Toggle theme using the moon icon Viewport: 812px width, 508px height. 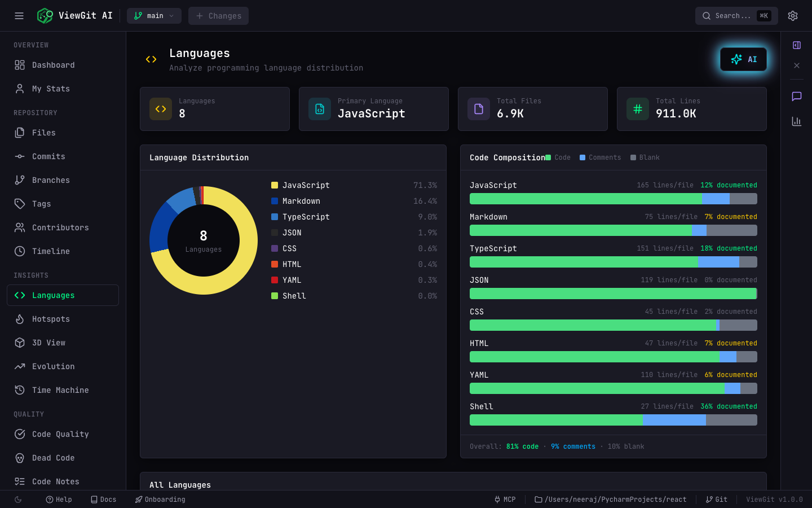(17, 500)
